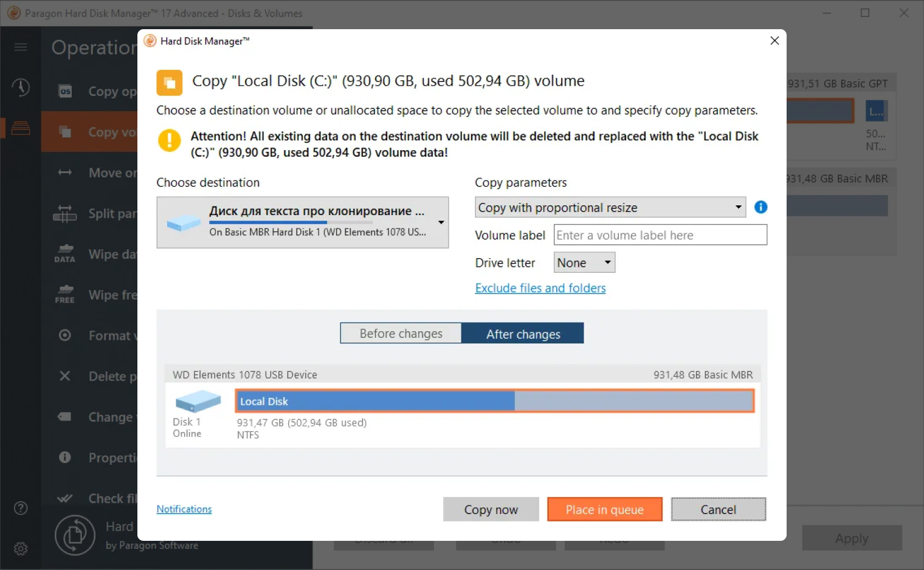Click the Check file system checkmark icon
The height and width of the screenshot is (570, 924).
tap(65, 498)
